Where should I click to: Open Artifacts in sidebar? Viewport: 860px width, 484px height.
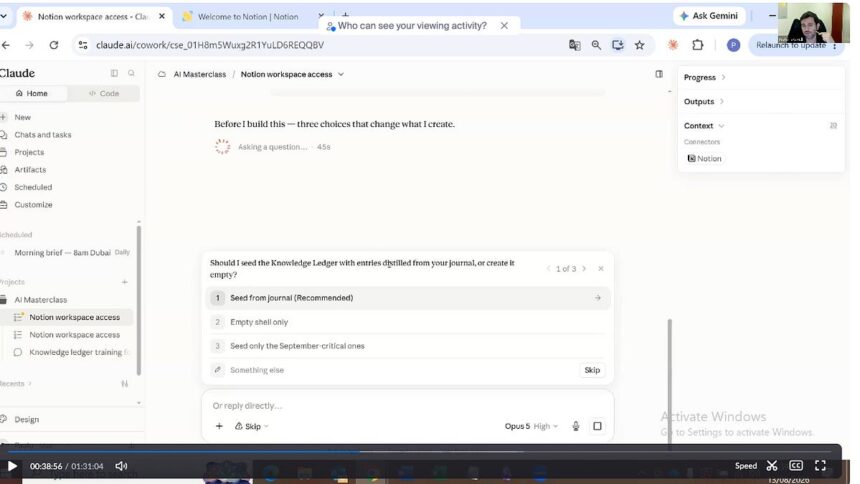pos(30,170)
